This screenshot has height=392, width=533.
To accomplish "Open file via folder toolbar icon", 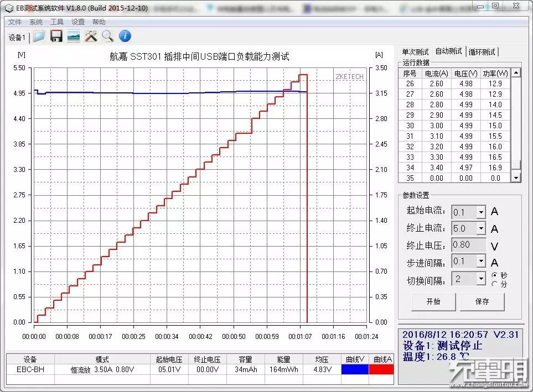I will pos(39,36).
